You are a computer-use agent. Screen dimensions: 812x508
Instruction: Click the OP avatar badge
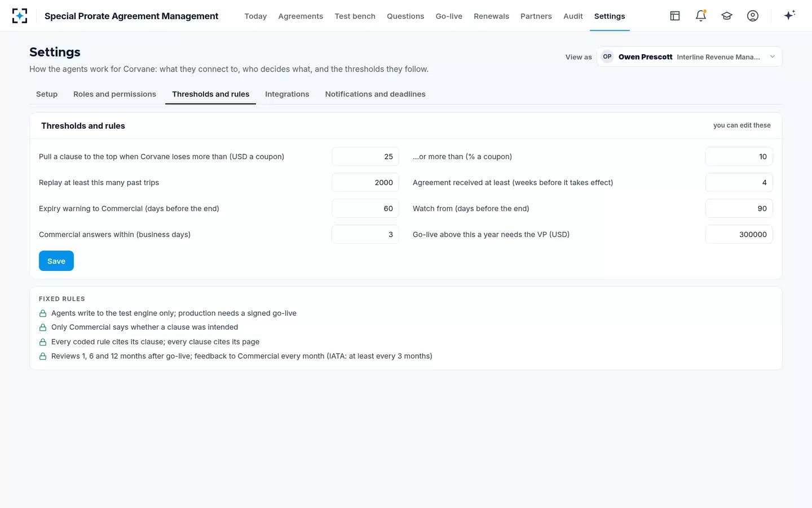[x=607, y=56]
